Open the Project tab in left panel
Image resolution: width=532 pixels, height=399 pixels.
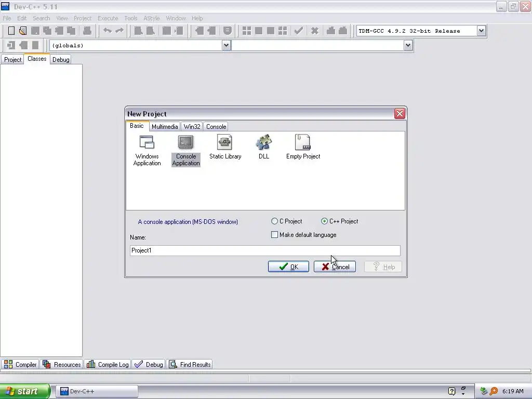tap(12, 59)
